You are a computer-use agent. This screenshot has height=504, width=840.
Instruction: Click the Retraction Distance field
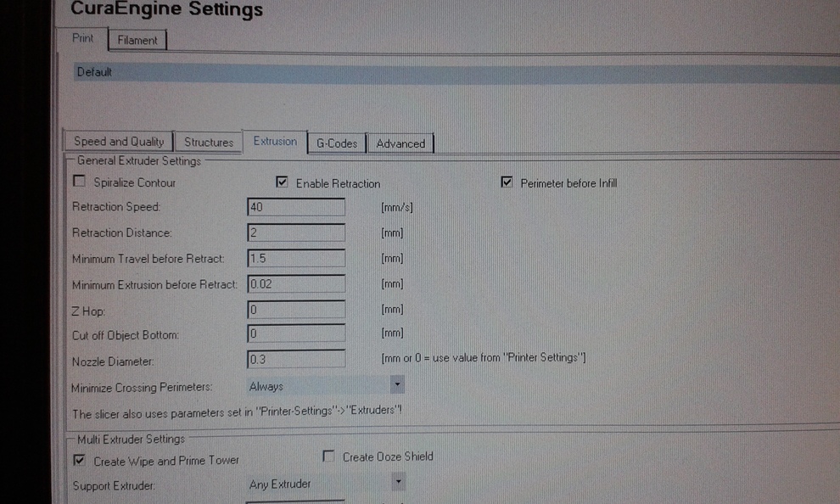point(296,232)
